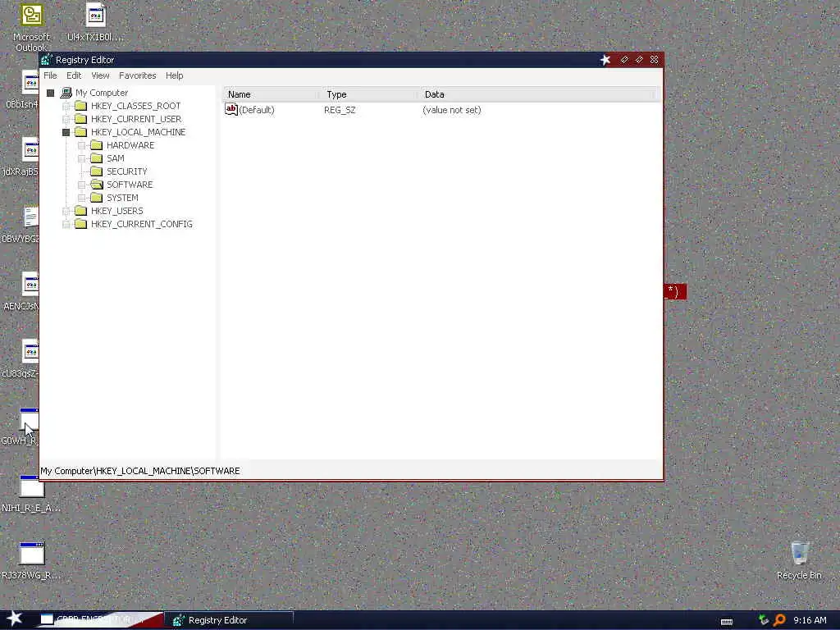Click the red tab behind Registry Editor window
This screenshot has width=840, height=630.
pyautogui.click(x=675, y=291)
